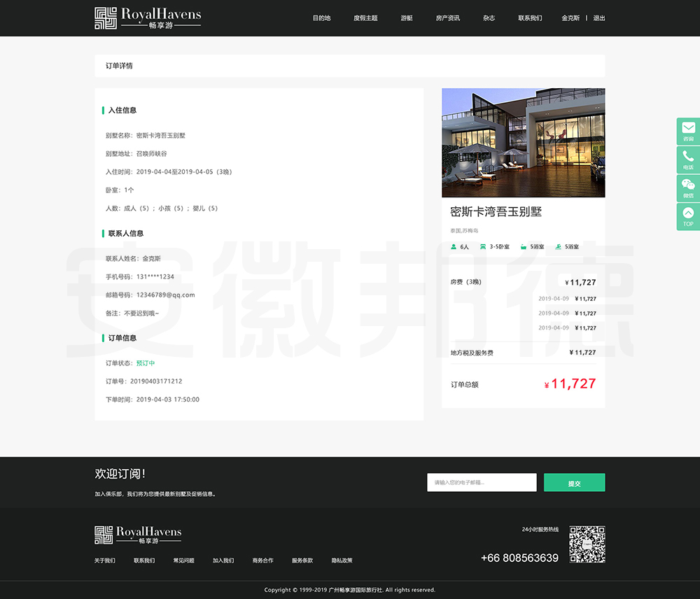Image resolution: width=700 pixels, height=599 pixels.
Task: Click the 咨询 envelope icon in sidebar
Action: 688,128
